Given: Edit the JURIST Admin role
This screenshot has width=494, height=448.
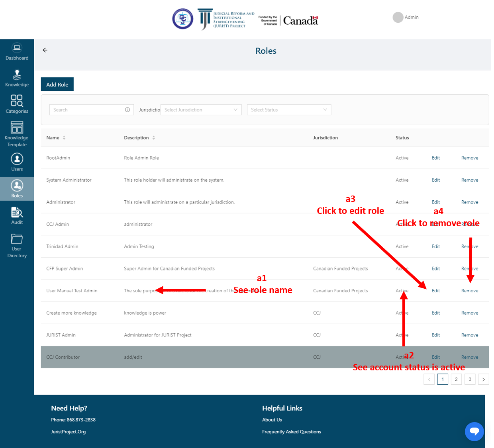Looking at the screenshot, I should 436,335.
